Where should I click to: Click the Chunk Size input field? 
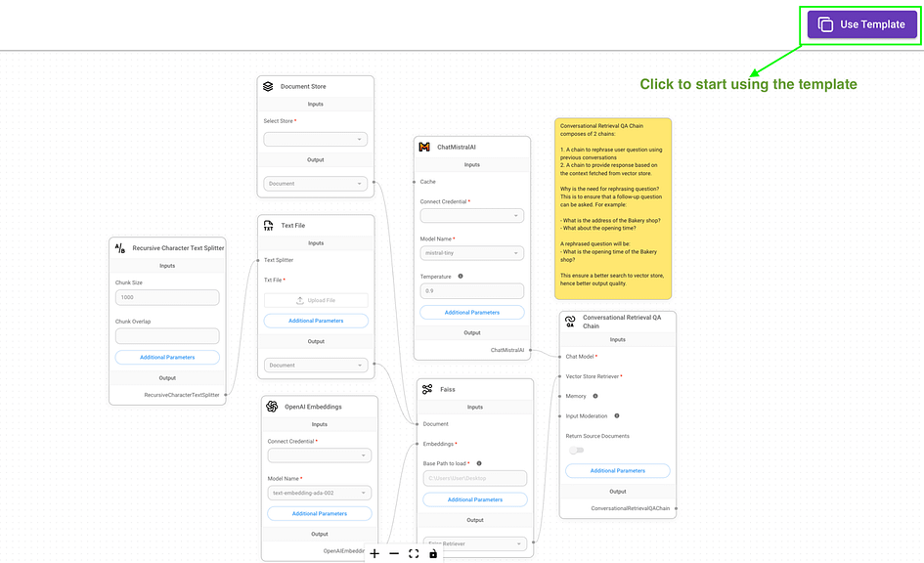pos(167,297)
